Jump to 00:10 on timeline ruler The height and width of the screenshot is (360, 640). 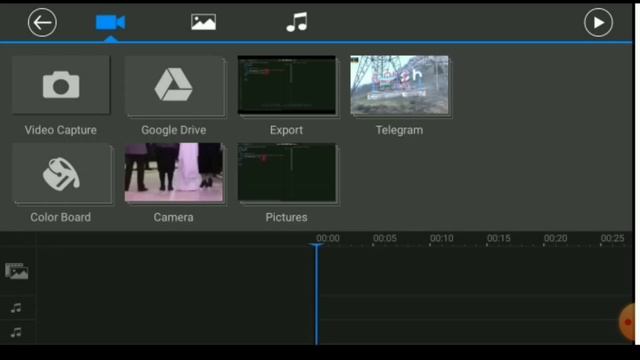[442, 238]
